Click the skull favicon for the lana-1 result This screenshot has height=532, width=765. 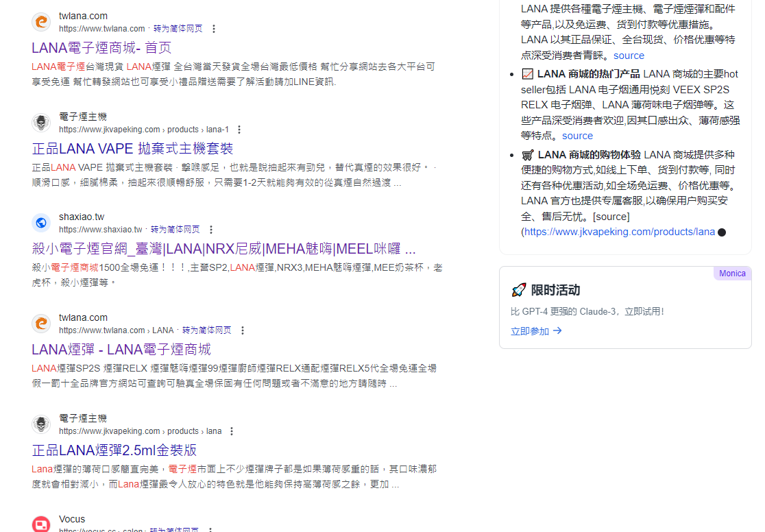[41, 123]
